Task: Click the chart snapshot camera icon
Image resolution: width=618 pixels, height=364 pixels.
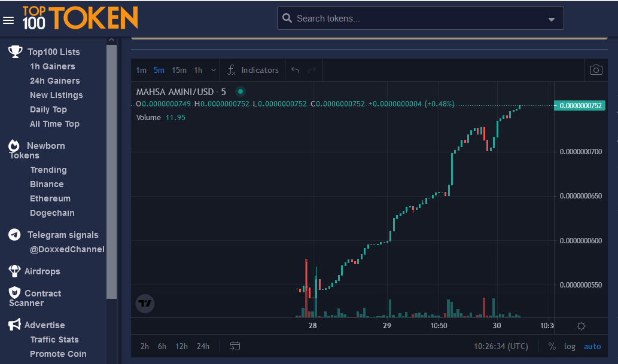Action: point(595,70)
